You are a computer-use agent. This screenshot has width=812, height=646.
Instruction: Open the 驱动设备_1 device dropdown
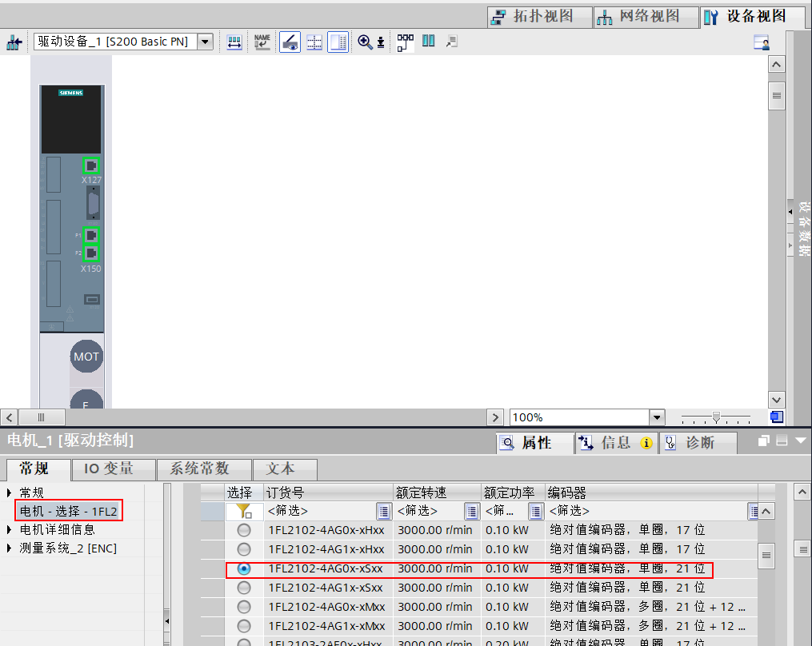point(206,42)
